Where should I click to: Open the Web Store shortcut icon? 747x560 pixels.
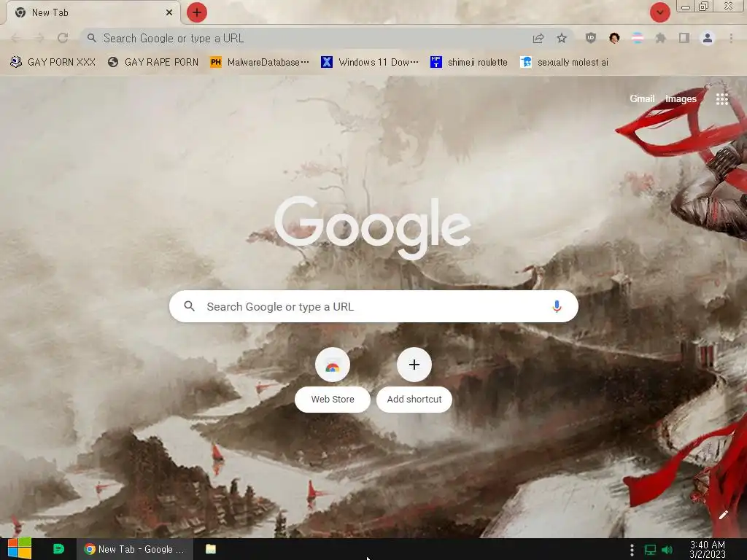click(333, 365)
